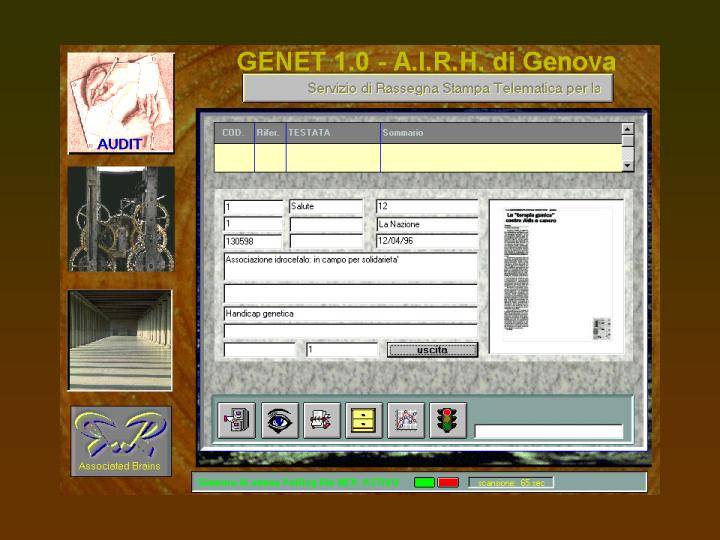This screenshot has height=540, width=720.
Task: Click the empty white field beside traffic light
Action: pos(549,432)
